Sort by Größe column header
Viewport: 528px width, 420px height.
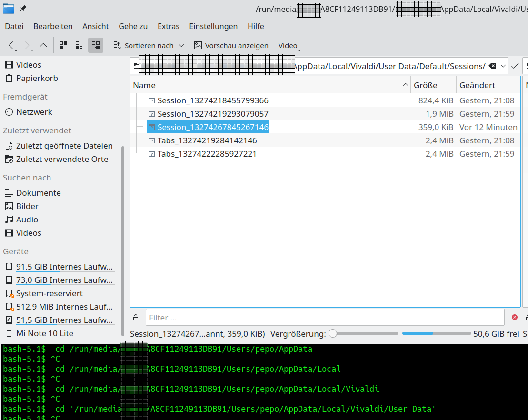(x=433, y=86)
